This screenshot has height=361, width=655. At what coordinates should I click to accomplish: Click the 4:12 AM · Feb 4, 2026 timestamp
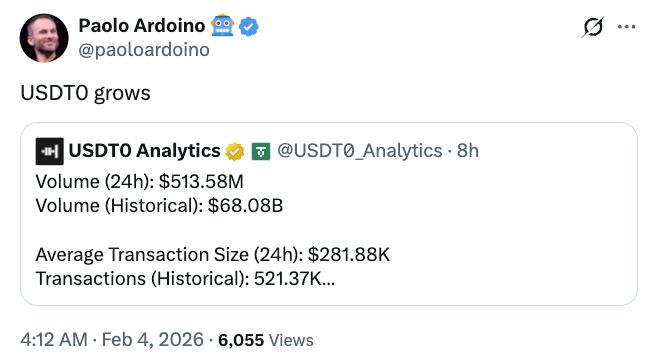tap(112, 340)
